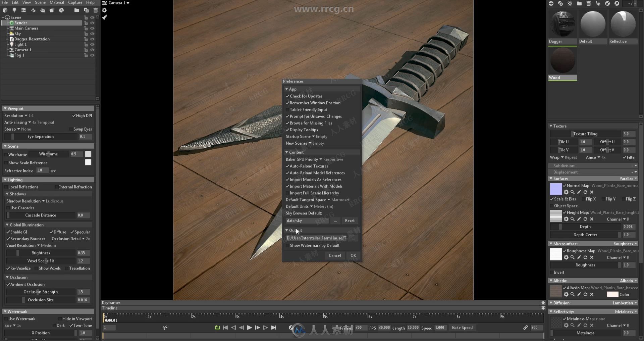Toggle visibility of Light 1
644x341 pixels.
(x=92, y=44)
